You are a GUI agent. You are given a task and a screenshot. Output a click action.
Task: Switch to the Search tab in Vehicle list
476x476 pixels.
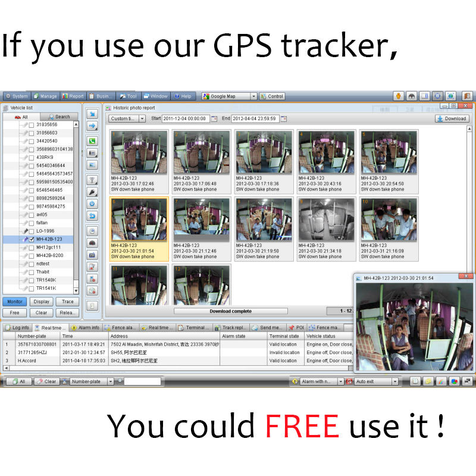[59, 117]
